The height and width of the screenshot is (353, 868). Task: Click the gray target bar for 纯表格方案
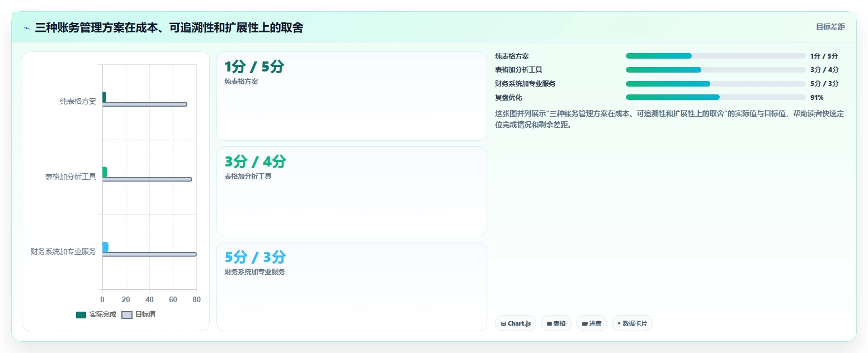(144, 104)
